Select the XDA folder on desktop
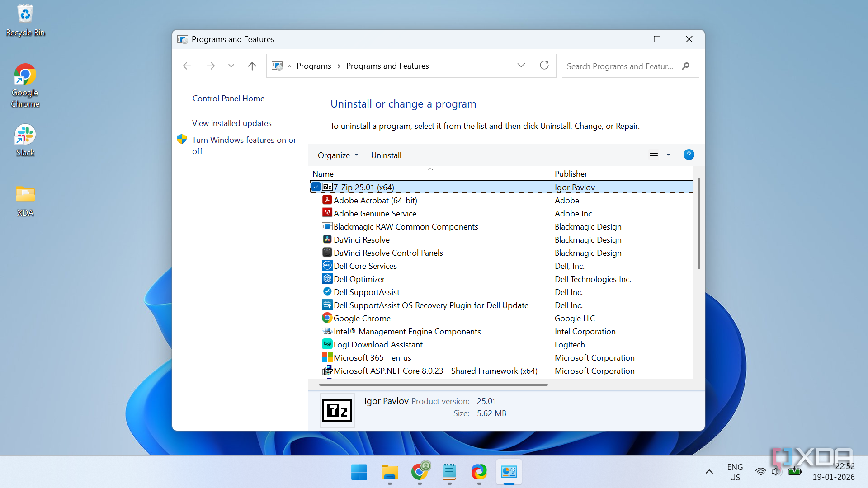This screenshot has width=868, height=488. point(25,201)
